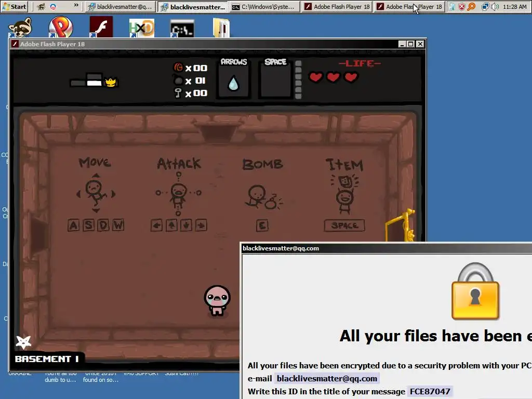Open Adobe Flash desktop shortcut icon
532x399 pixels.
pos(101,27)
